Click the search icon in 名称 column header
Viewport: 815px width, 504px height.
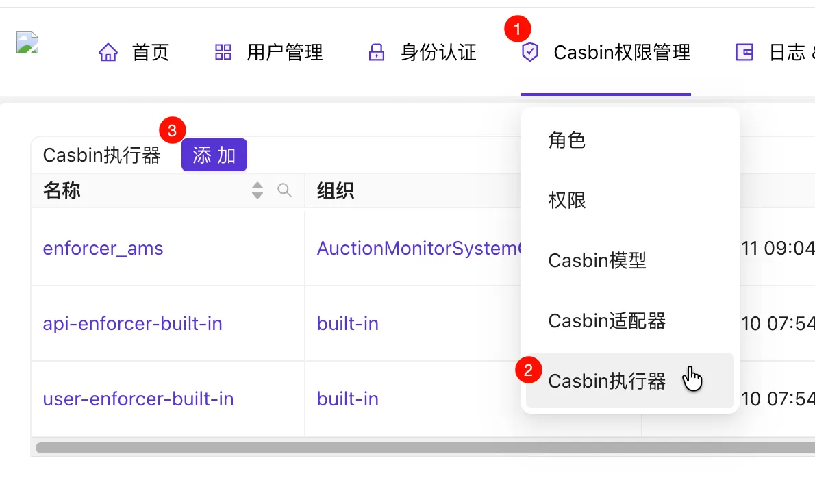tap(284, 190)
